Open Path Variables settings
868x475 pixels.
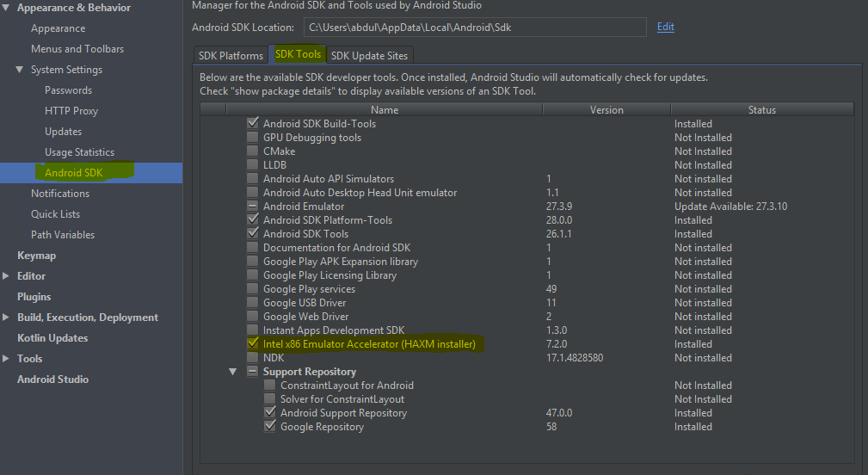click(63, 235)
